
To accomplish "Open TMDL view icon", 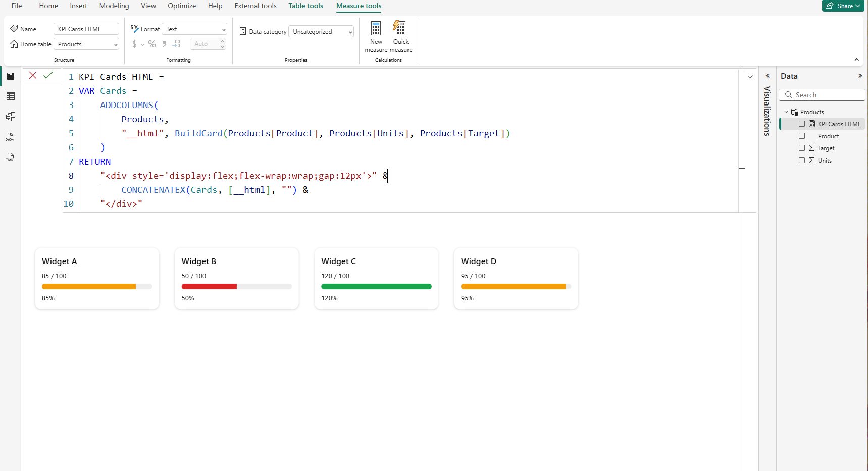I will pyautogui.click(x=11, y=157).
